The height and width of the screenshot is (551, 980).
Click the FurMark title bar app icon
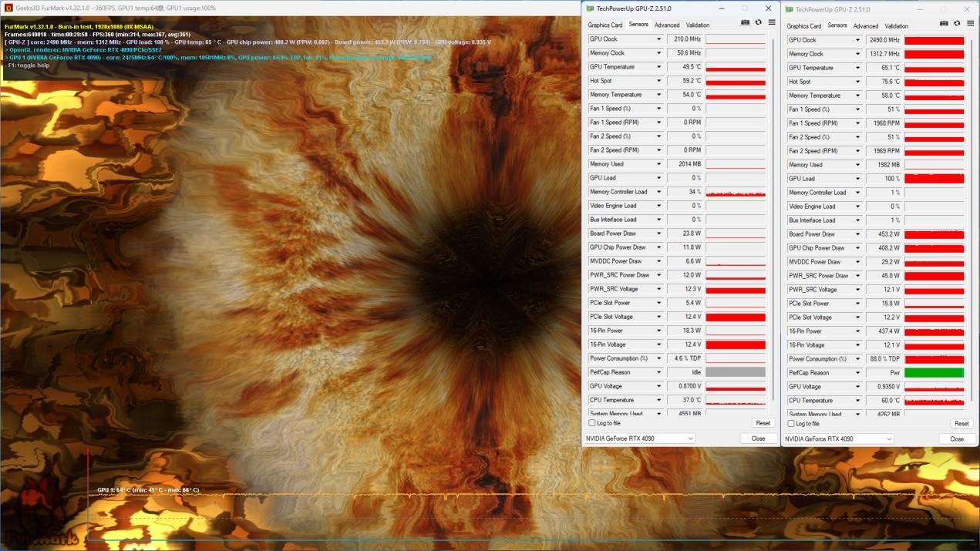point(8,8)
